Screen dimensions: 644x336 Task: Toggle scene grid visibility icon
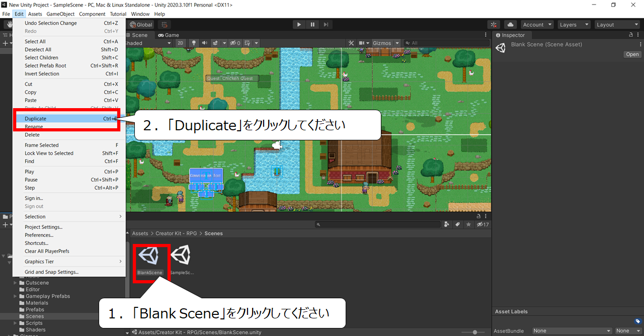pyautogui.click(x=247, y=43)
